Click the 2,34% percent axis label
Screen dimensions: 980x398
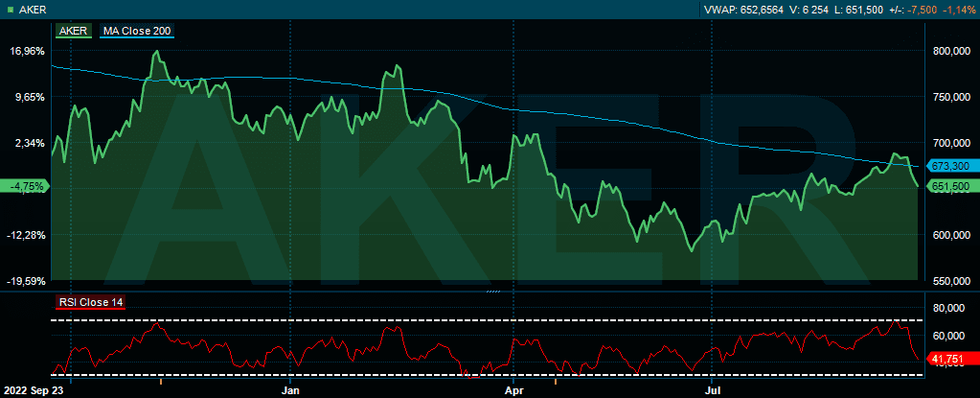[x=31, y=143]
